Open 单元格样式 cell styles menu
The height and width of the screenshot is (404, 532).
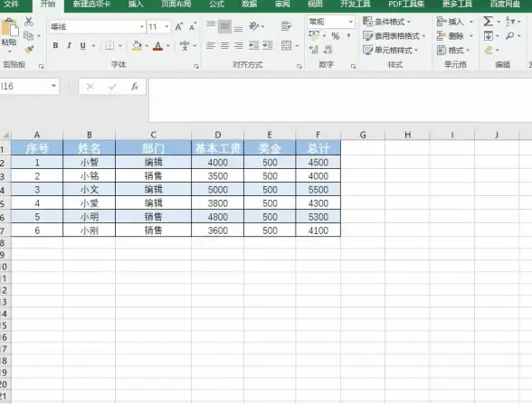click(390, 51)
